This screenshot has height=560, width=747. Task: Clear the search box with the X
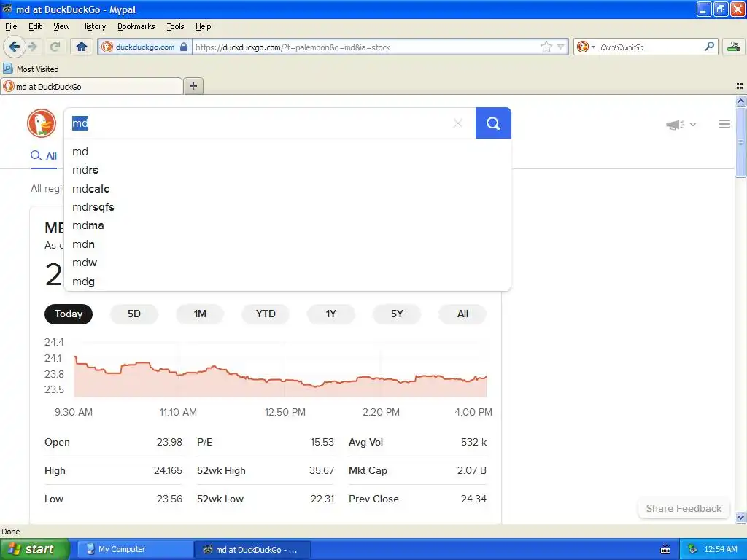(458, 123)
